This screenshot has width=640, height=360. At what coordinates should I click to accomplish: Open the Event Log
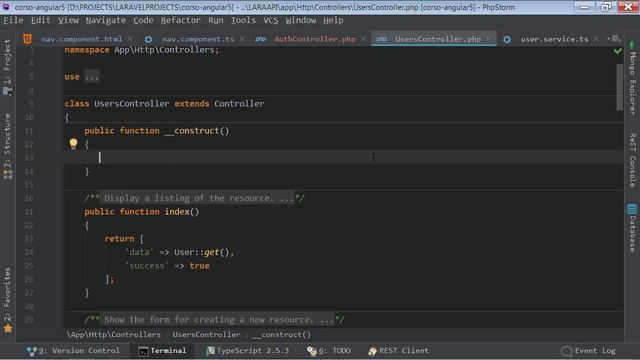point(588,351)
